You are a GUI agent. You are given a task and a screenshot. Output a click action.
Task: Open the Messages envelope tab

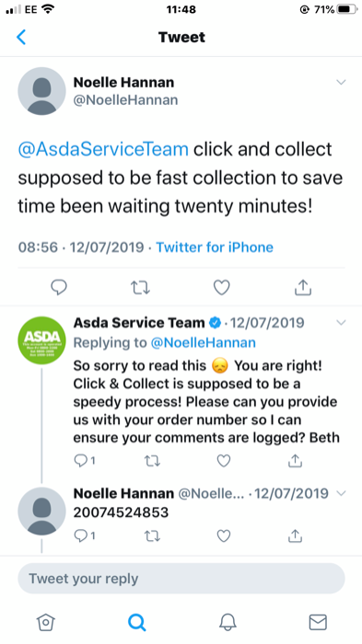tap(318, 622)
